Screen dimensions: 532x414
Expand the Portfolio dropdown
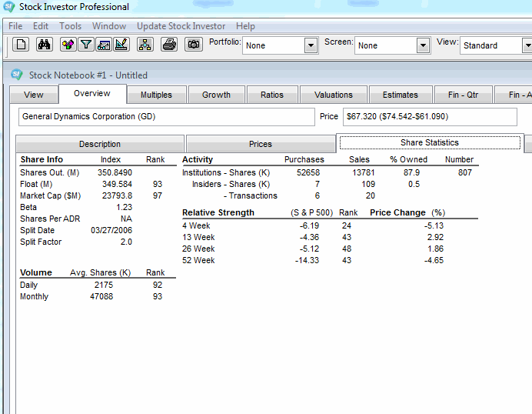click(311, 46)
